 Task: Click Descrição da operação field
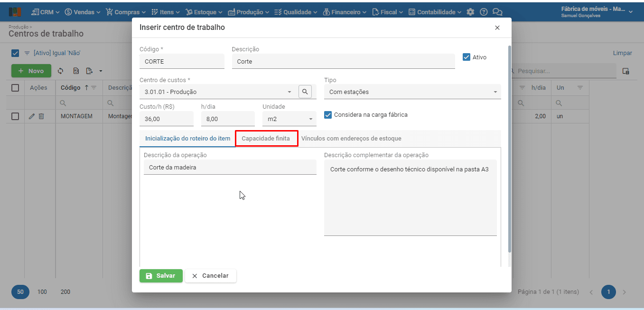230,167
